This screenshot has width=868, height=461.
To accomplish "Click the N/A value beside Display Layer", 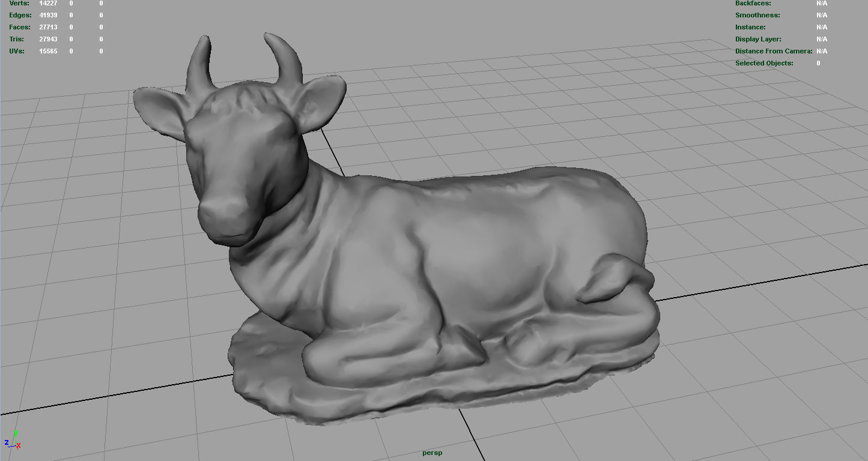I will pyautogui.click(x=822, y=39).
